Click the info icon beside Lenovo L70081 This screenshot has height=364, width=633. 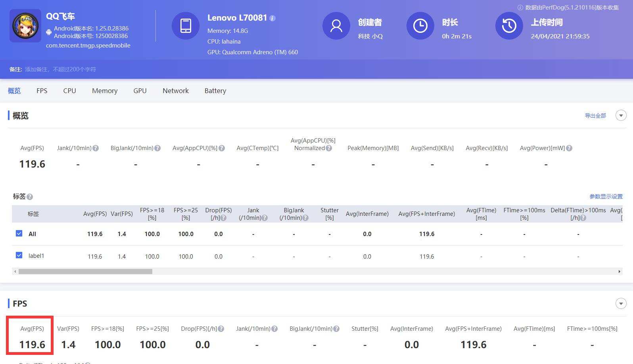pyautogui.click(x=272, y=18)
